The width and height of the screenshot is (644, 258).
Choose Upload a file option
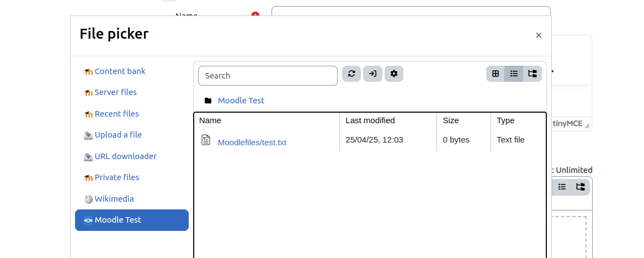point(118,135)
